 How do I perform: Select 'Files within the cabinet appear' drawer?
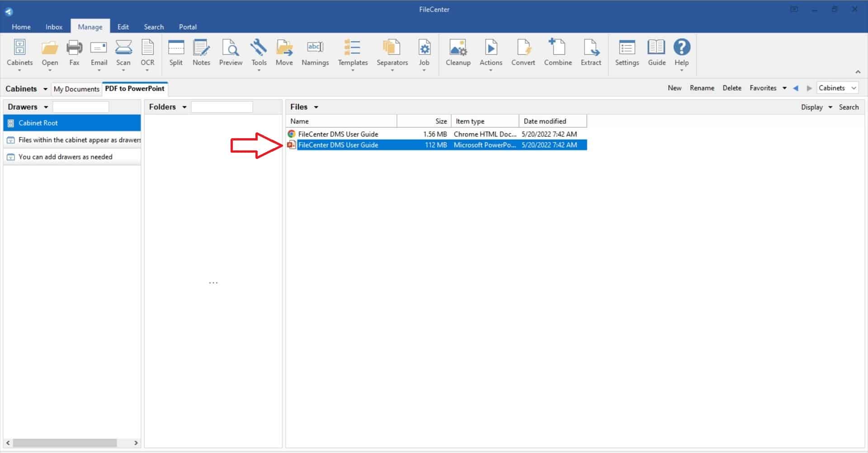[x=72, y=140]
